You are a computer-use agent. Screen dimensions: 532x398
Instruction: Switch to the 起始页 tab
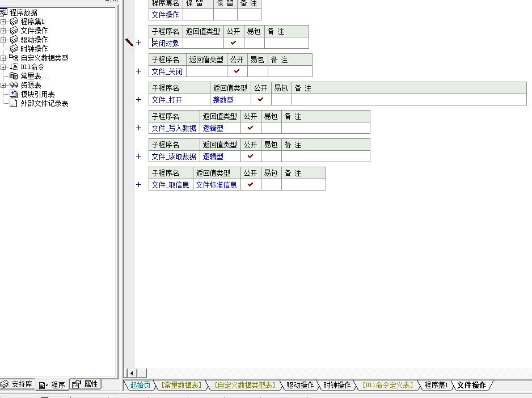[140, 385]
